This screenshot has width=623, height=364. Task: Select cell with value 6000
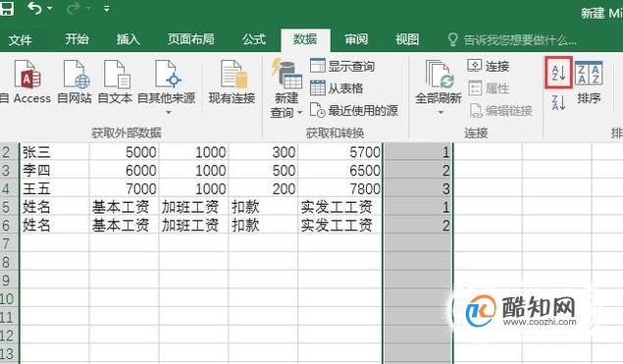click(124, 170)
